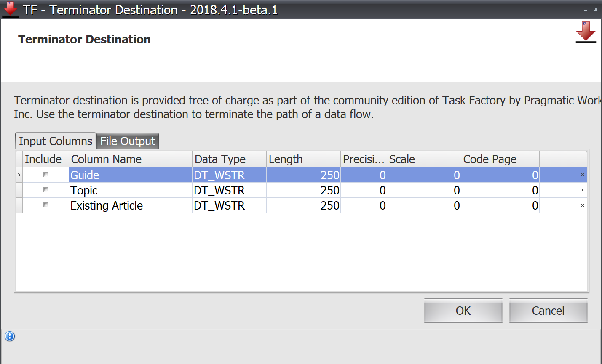
Task: Click the Data Type column header
Action: point(229,159)
